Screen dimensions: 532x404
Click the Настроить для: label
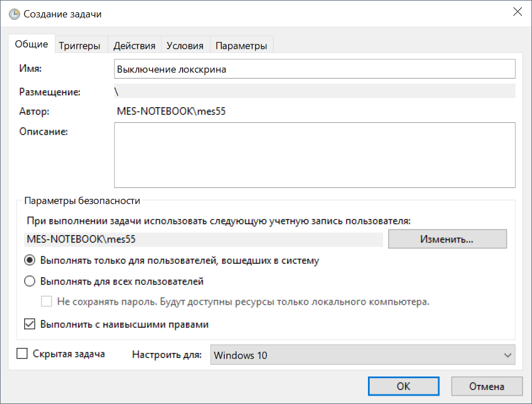[x=167, y=355]
